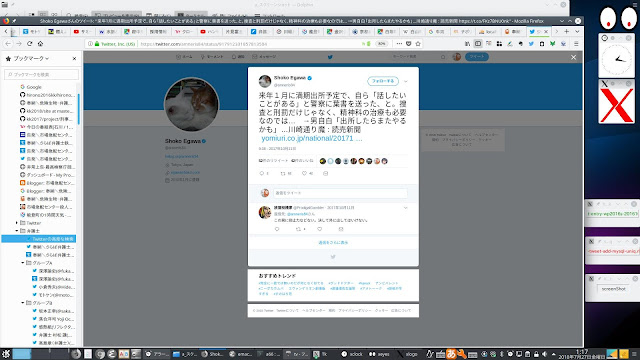This screenshot has height=360, width=640.
Task: Open tweet options chevron beside follow button
Action: [x=406, y=81]
